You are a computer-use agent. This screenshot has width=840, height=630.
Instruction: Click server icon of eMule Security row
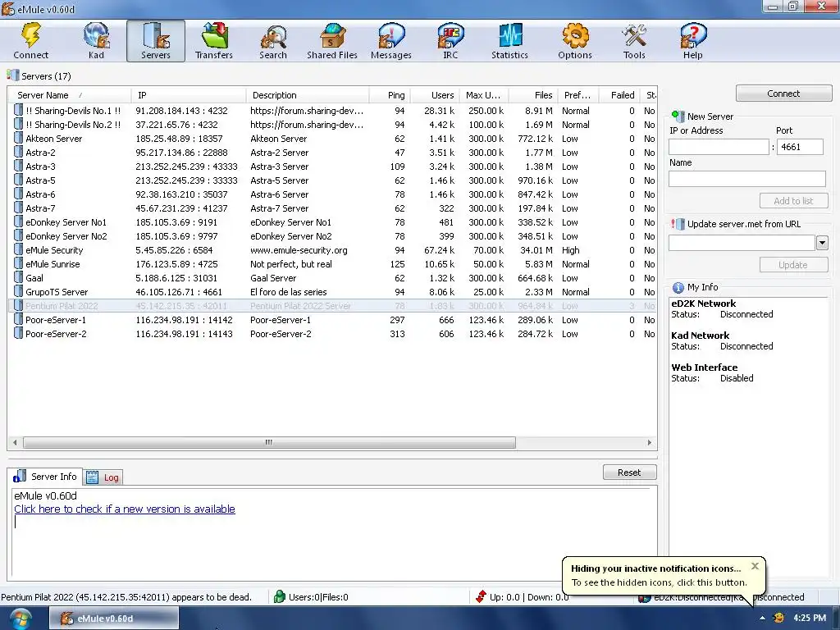coord(18,250)
